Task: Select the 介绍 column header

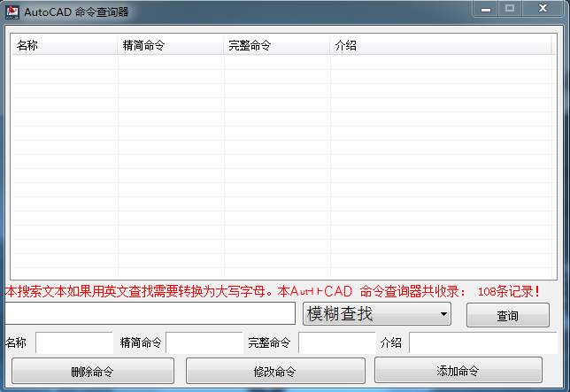Action: 443,45
